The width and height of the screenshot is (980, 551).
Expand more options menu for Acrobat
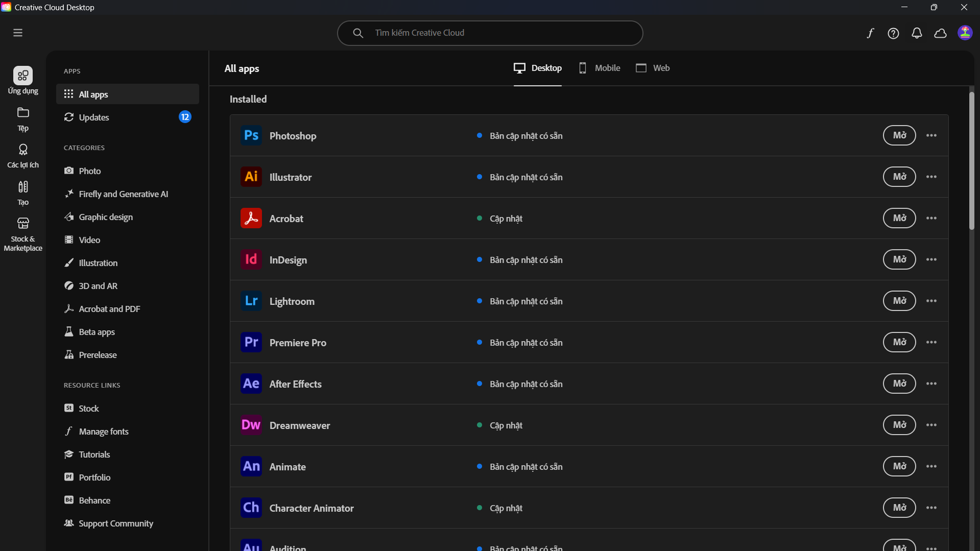click(931, 218)
